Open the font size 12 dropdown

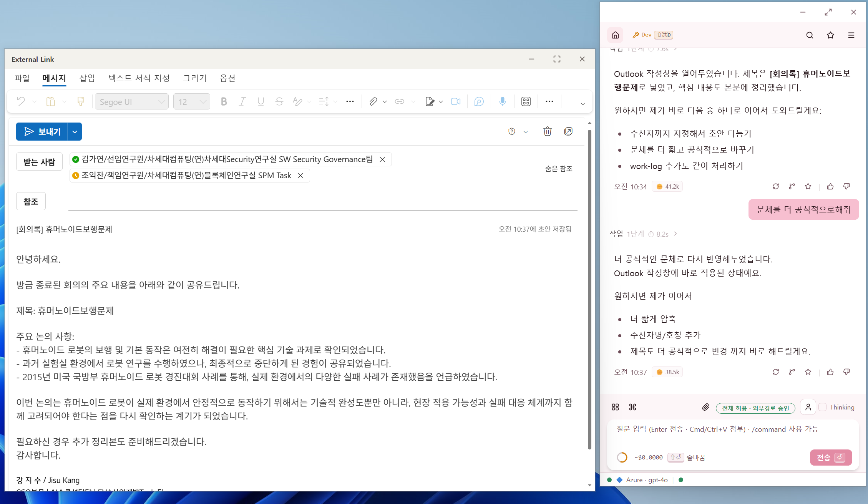191,102
